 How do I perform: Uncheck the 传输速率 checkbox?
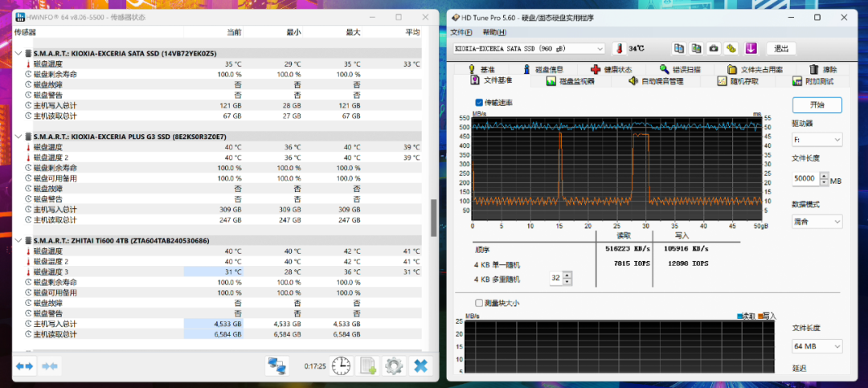click(479, 102)
